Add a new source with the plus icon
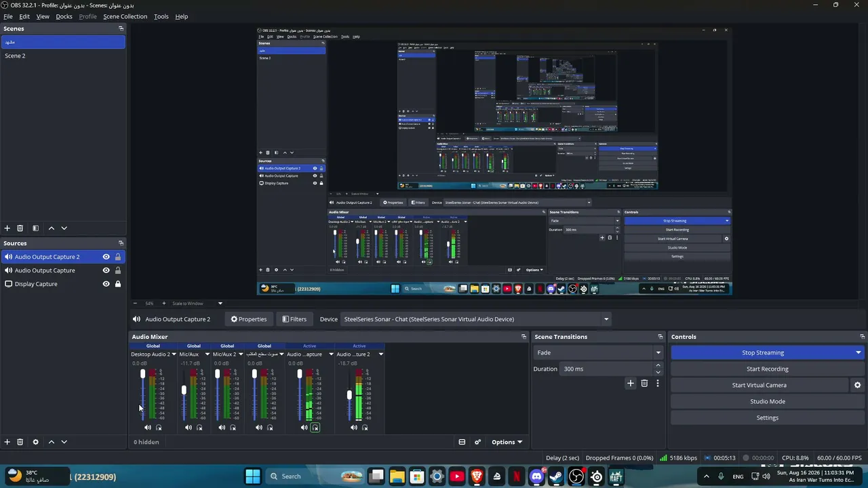Viewport: 868px width, 488px height. 7,442
